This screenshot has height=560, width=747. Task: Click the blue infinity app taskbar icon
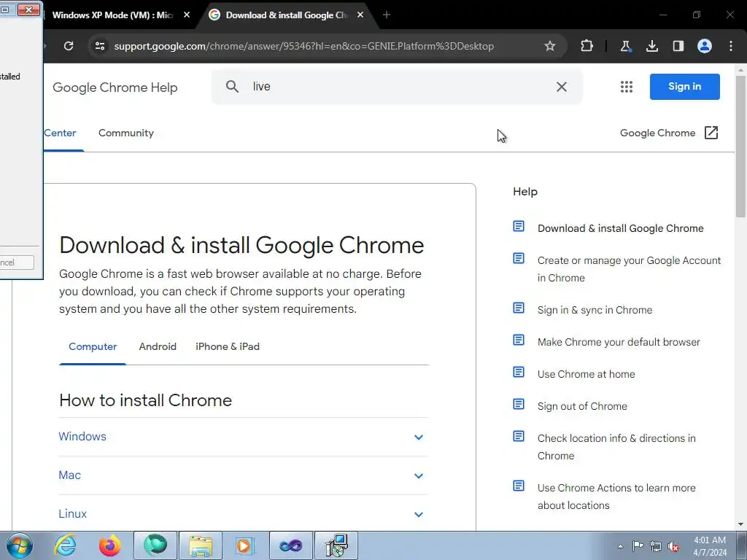[x=291, y=545]
